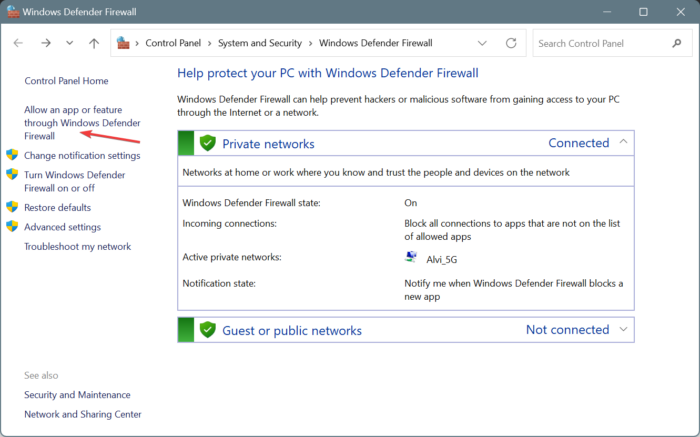The width and height of the screenshot is (700, 437).
Task: Open Network and Sharing Center link
Action: [83, 414]
